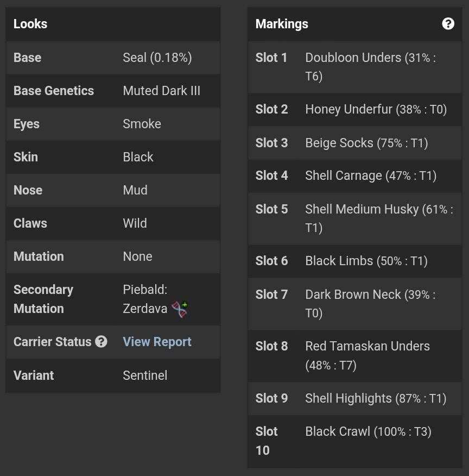Open the Markings help question icon
The width and height of the screenshot is (469, 476).
pos(448,24)
